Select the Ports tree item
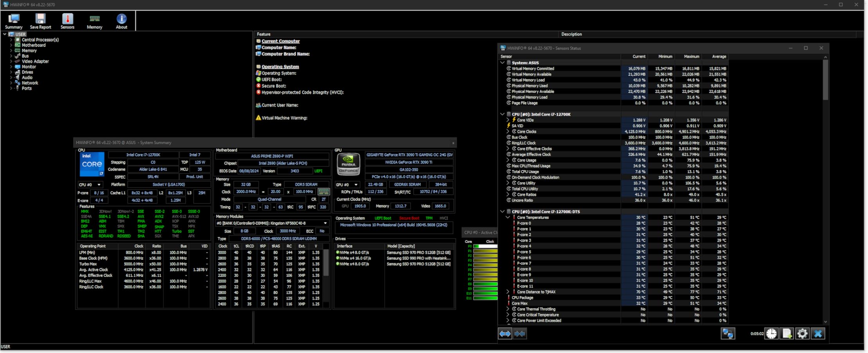Image resolution: width=868 pixels, height=353 pixels. pos(27,88)
